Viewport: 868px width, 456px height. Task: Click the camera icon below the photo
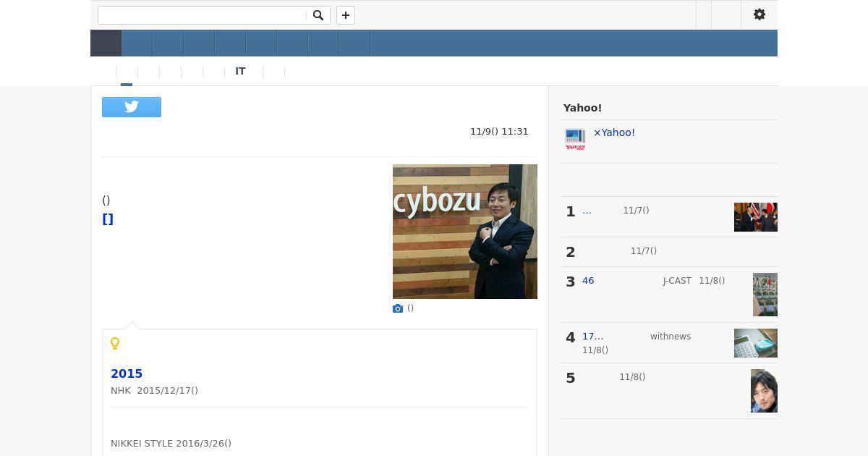pyautogui.click(x=398, y=308)
